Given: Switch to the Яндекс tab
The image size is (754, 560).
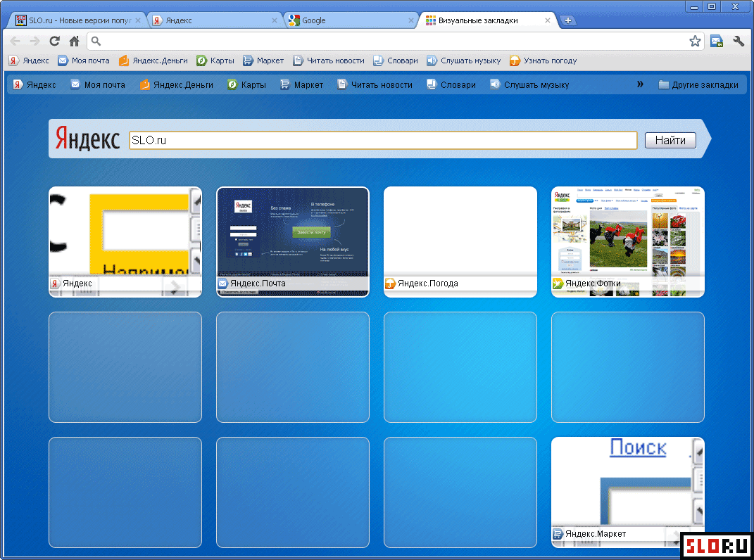Looking at the screenshot, I should [x=215, y=20].
